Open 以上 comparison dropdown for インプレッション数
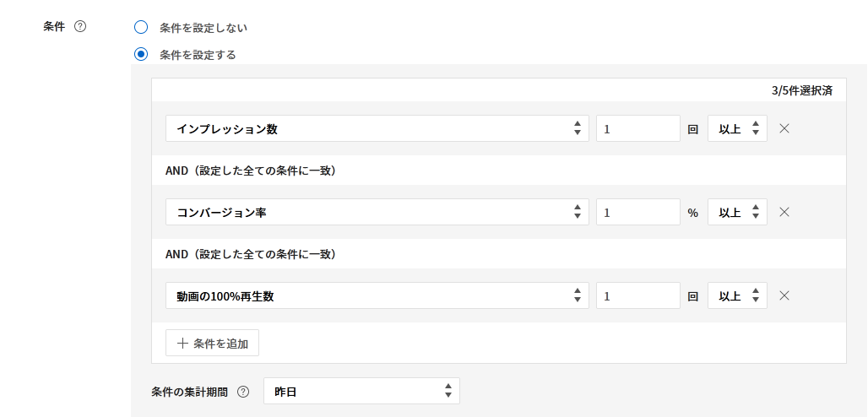 (737, 128)
